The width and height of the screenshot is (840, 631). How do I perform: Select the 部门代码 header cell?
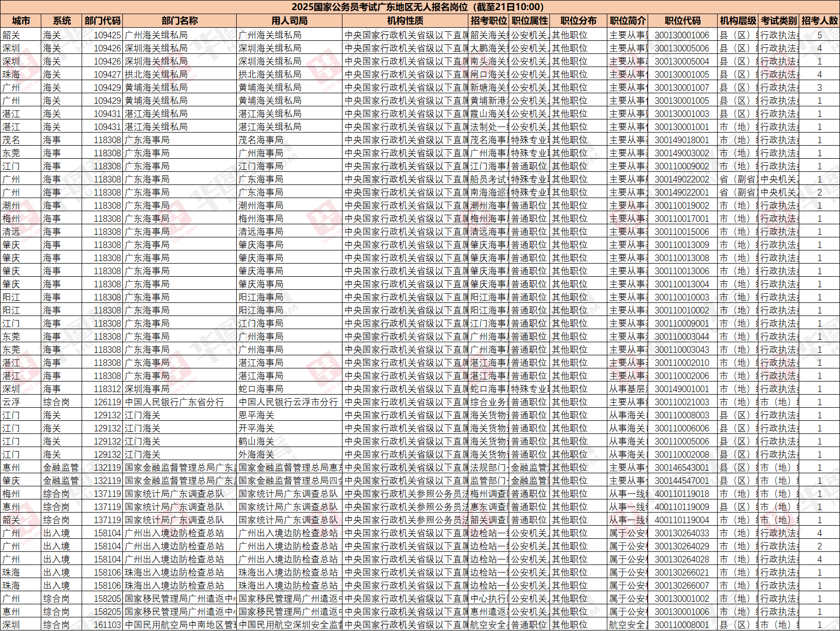[x=103, y=21]
